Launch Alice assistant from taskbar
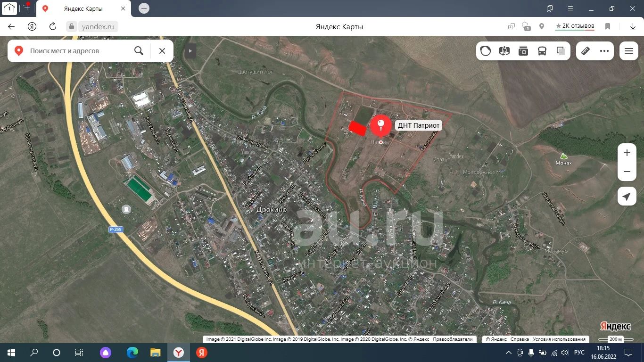644x362 pixels. point(106,353)
